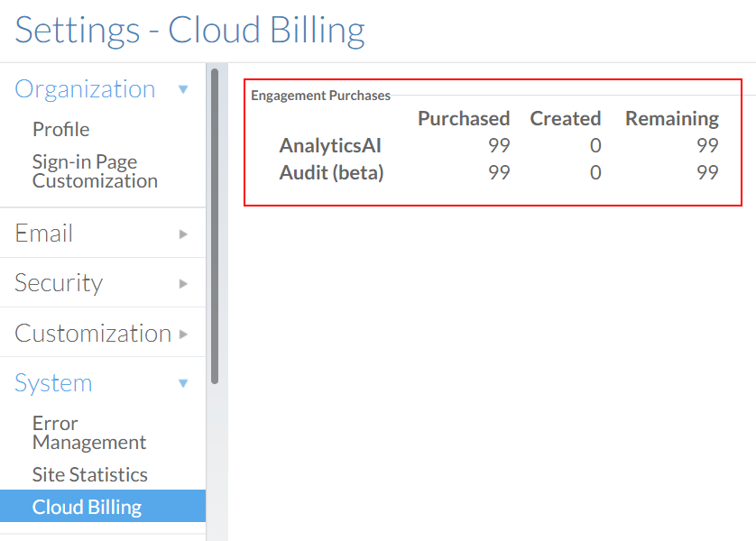This screenshot has height=541, width=756.
Task: Click the AnalyticsAI row label
Action: tap(330, 145)
